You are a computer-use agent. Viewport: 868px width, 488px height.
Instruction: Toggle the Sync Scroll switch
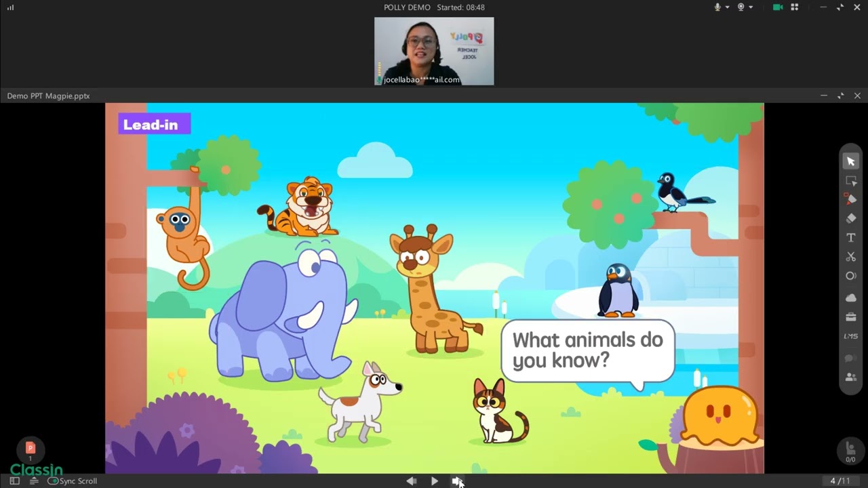click(x=53, y=481)
